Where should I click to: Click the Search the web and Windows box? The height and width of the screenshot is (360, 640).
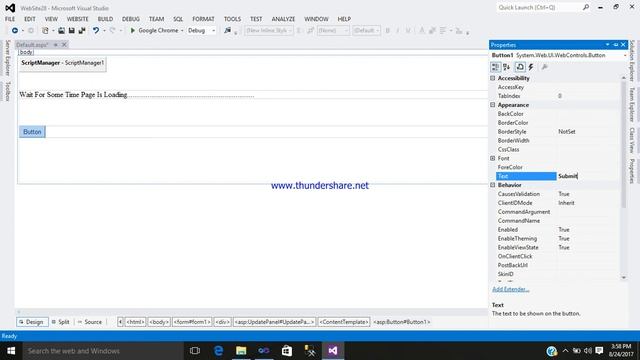tap(103, 351)
